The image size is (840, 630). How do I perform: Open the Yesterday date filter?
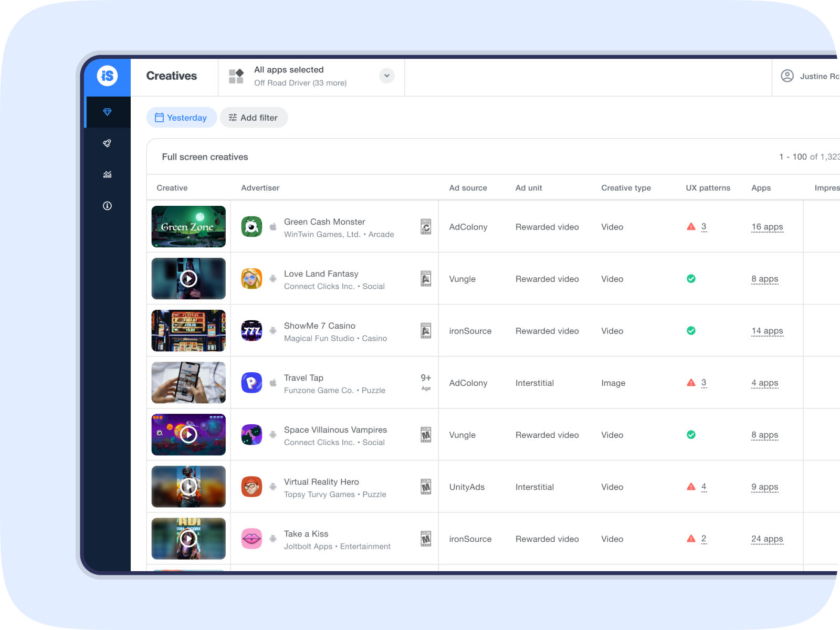181,118
